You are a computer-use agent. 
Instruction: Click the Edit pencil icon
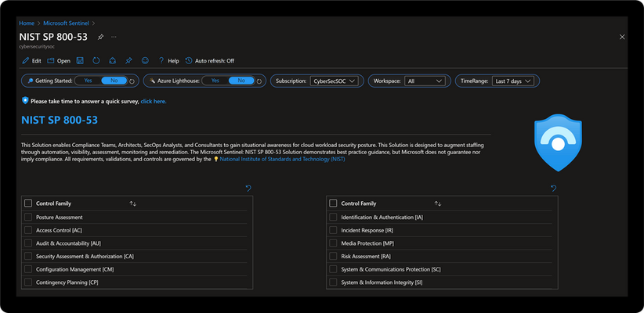(x=26, y=61)
